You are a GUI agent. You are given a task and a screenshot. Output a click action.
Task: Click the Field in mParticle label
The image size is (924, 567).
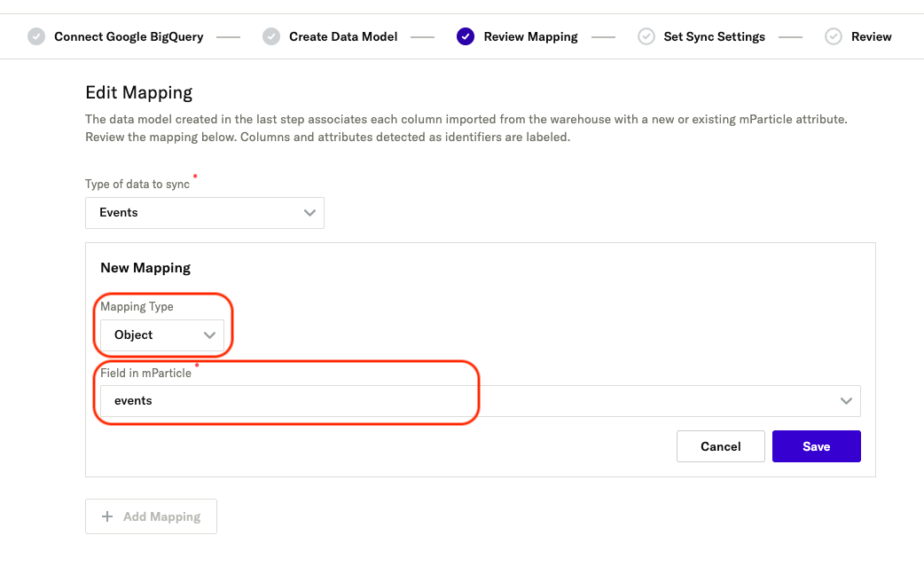click(x=145, y=373)
